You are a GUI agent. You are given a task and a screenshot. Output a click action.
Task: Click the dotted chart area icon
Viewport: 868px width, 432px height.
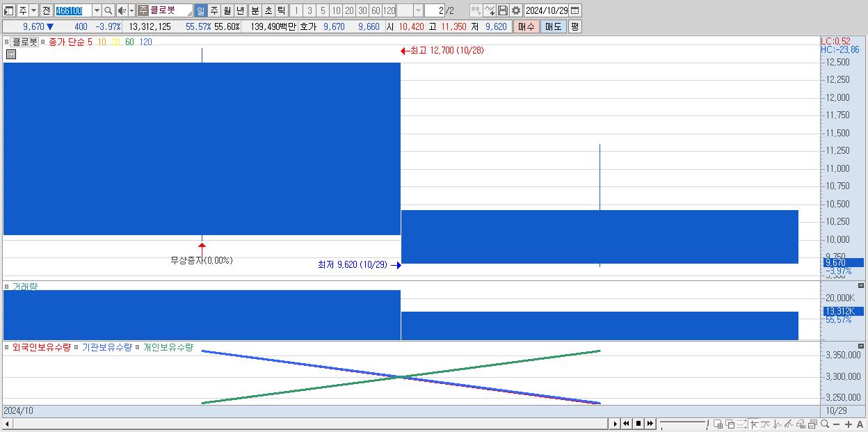pyautogui.click(x=741, y=424)
